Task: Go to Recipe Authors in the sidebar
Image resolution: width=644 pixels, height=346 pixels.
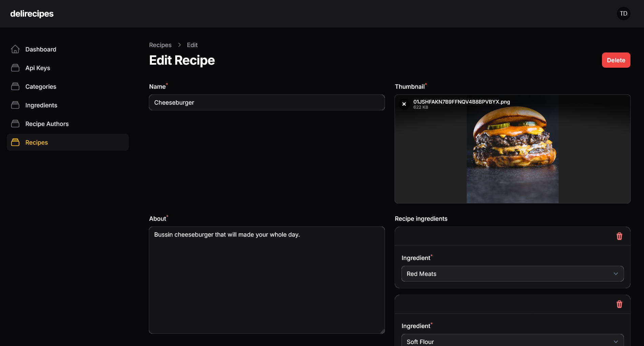Action: click(x=47, y=124)
